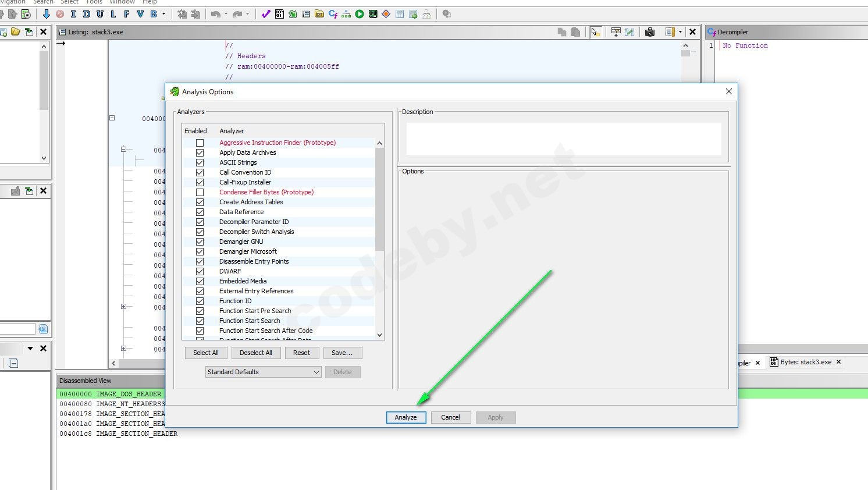Toggle the Function ID checkbox

point(200,301)
